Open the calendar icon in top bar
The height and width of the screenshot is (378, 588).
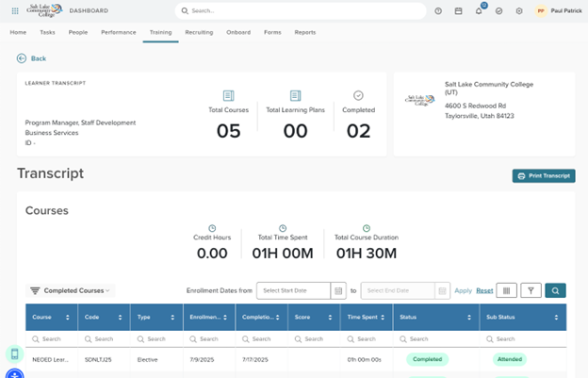click(458, 11)
